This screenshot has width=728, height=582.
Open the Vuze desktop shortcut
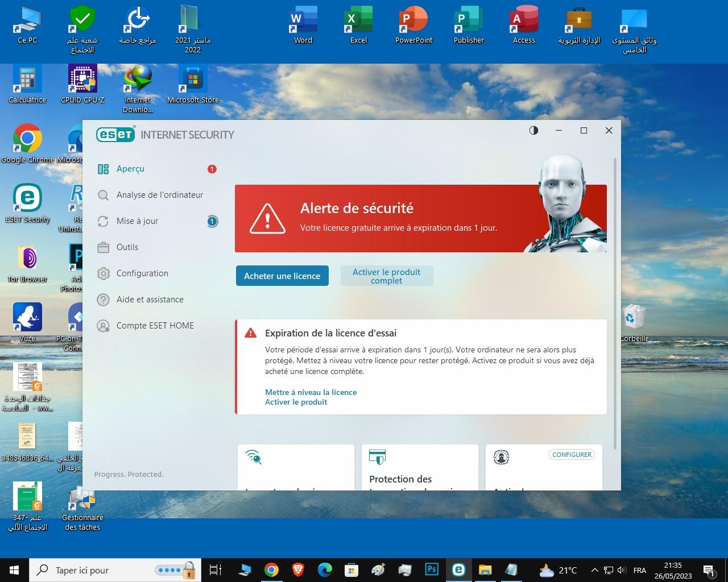(27, 323)
